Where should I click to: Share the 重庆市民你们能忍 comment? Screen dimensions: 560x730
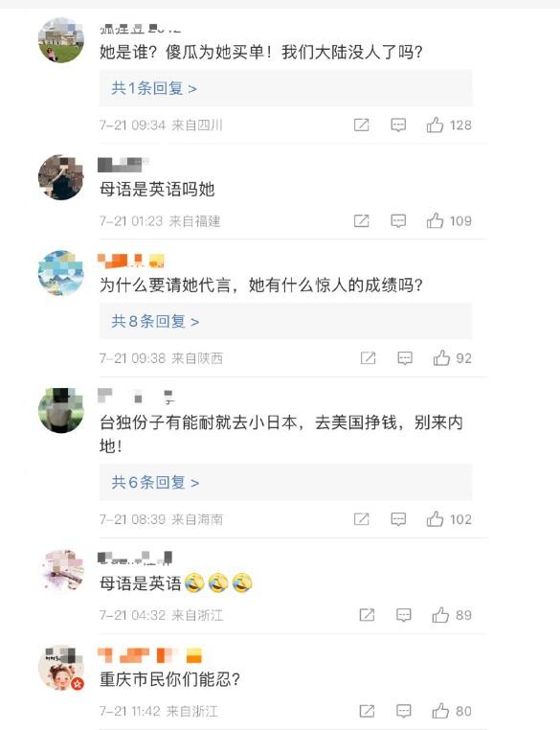[x=367, y=711]
